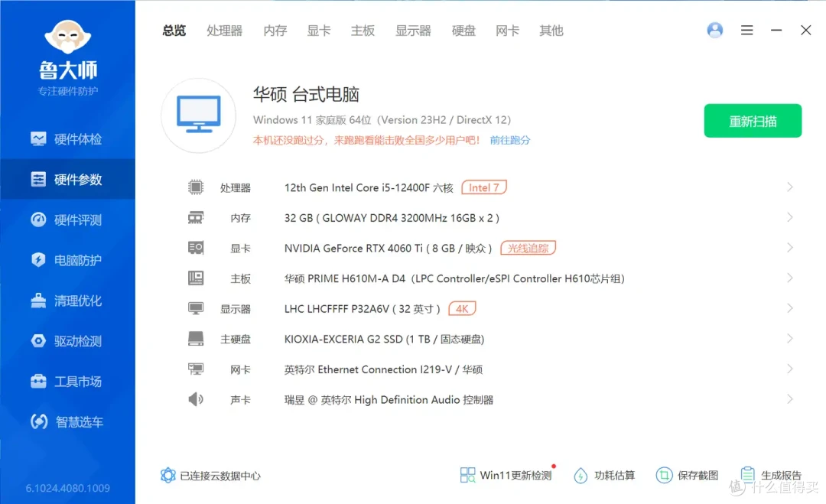Open 清理优化 in the sidebar
Screen dimensions: 826x504
pos(67,301)
